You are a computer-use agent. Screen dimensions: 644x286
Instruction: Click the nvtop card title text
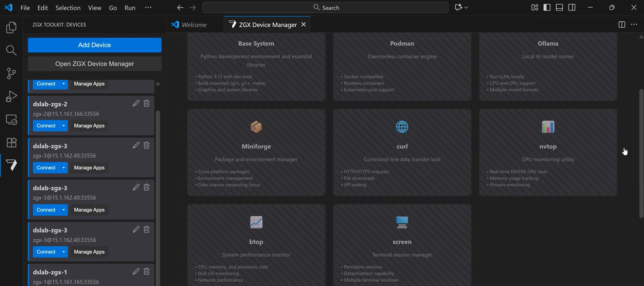coord(548,146)
